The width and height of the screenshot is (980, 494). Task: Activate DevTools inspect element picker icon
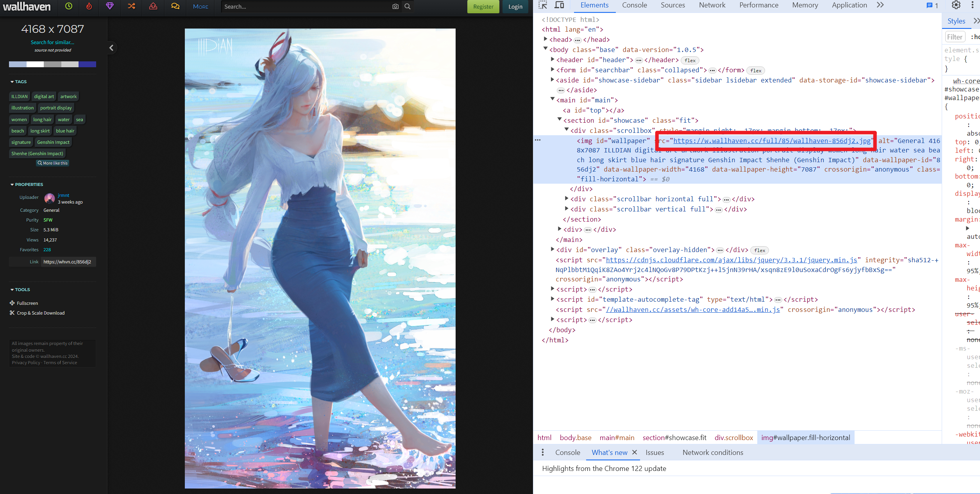[543, 5]
